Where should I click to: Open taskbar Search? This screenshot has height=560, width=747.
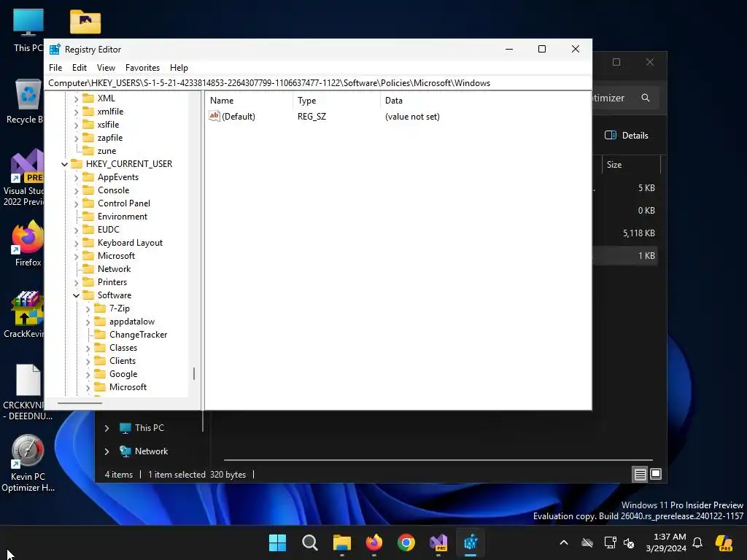coord(309,542)
